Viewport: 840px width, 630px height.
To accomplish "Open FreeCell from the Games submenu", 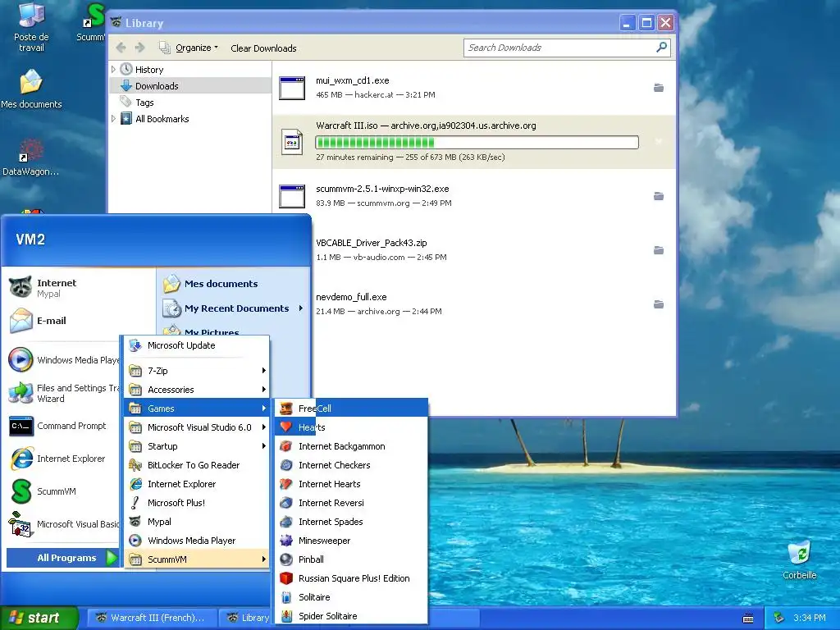I will [x=351, y=409].
